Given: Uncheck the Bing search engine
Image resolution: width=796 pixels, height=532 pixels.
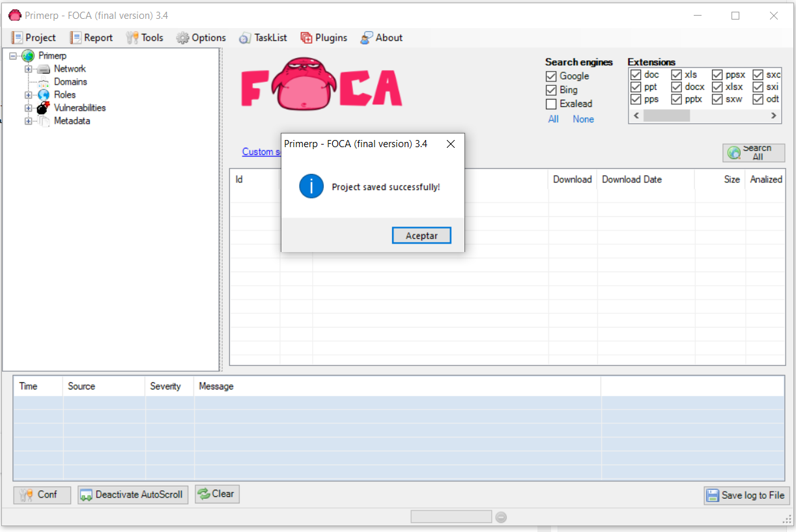Looking at the screenshot, I should pyautogui.click(x=551, y=90).
